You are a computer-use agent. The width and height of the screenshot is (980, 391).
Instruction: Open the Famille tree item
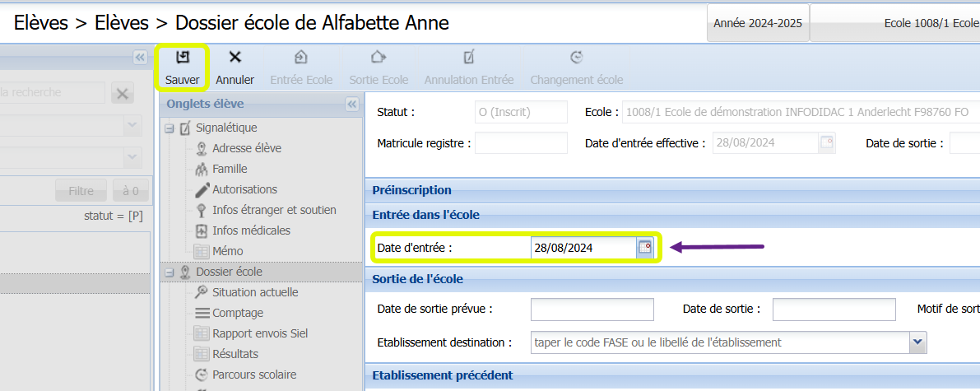[230, 169]
